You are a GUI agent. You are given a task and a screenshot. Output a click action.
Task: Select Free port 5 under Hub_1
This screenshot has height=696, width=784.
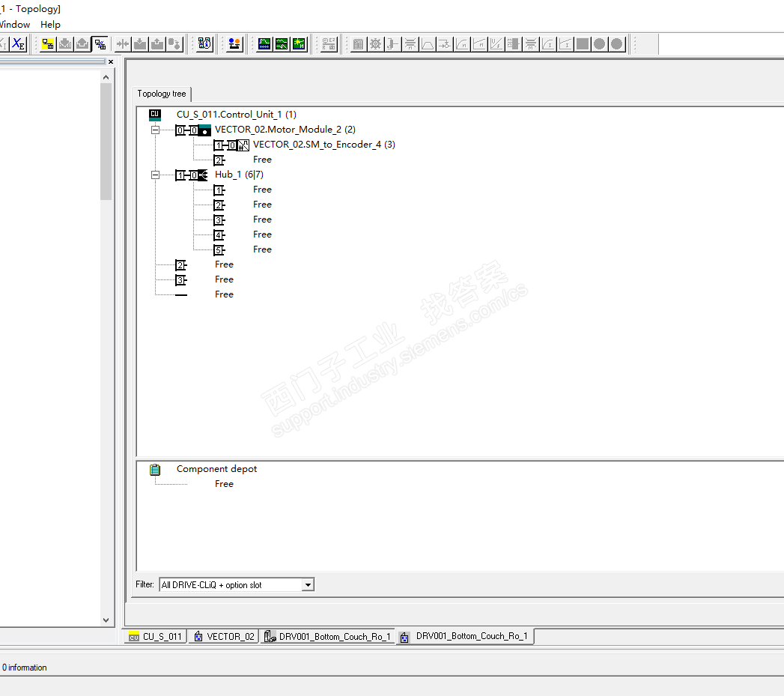tap(262, 249)
